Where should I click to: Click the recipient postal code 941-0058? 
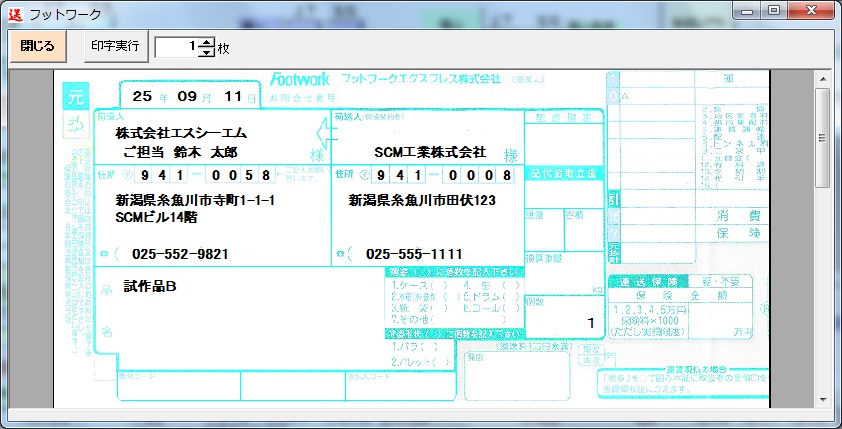(205, 175)
